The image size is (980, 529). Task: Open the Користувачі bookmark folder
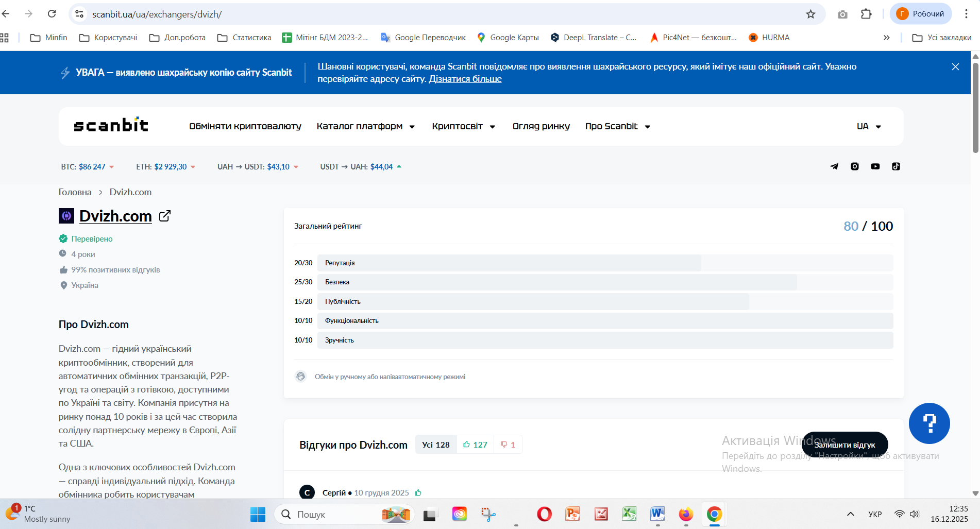[108, 38]
